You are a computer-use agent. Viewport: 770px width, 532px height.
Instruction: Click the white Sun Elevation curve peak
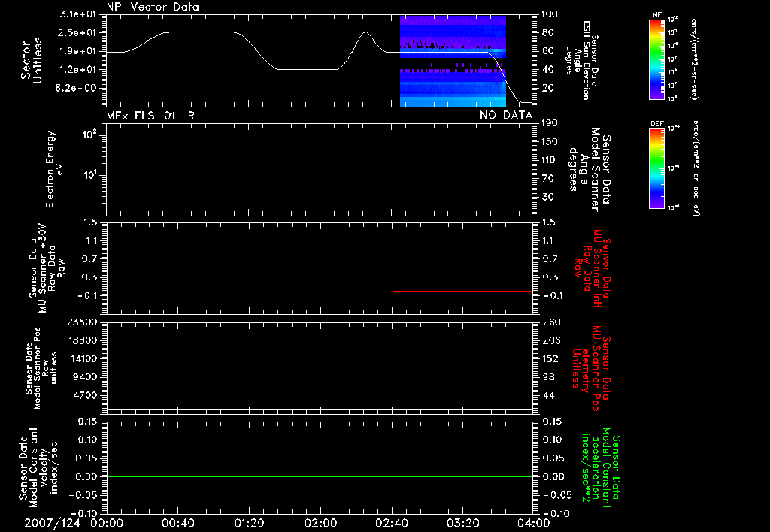365,32
